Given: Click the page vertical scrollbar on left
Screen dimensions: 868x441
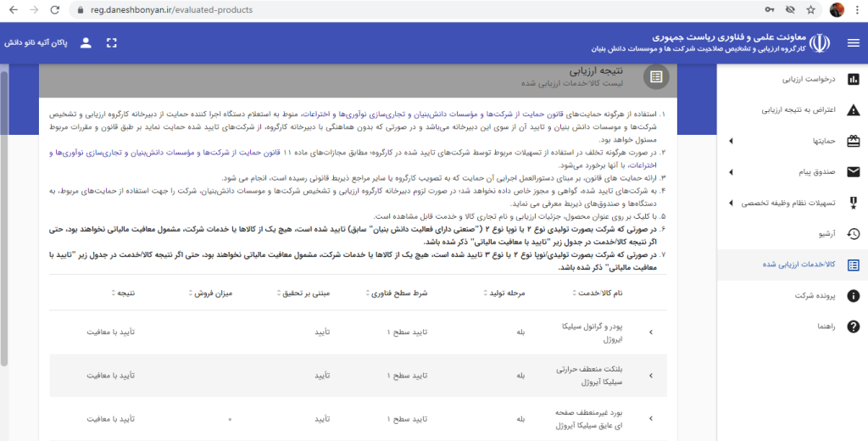Looking at the screenshot, I should pos(4,216).
